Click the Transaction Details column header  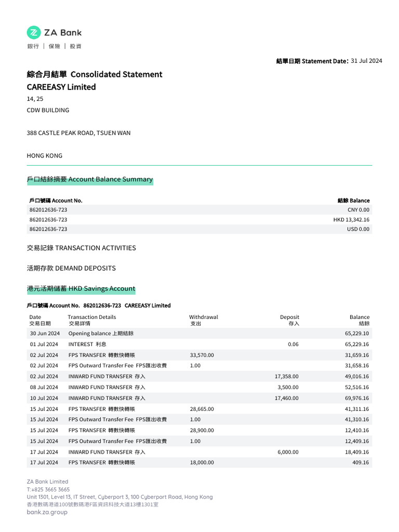pos(92,320)
